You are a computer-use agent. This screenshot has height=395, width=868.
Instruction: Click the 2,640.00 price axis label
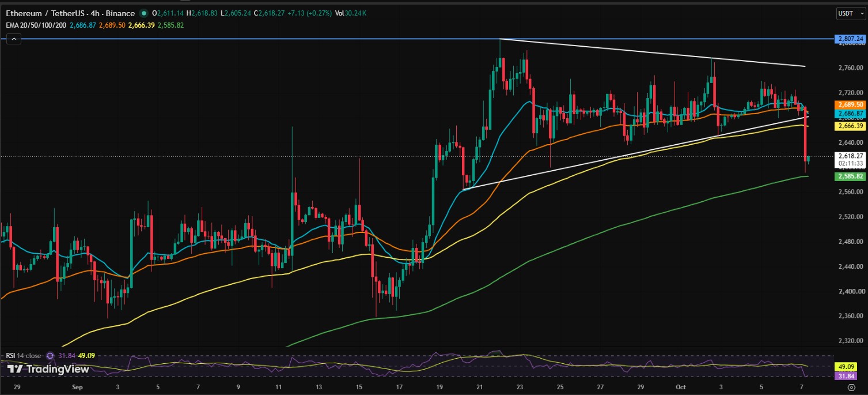[x=851, y=142]
